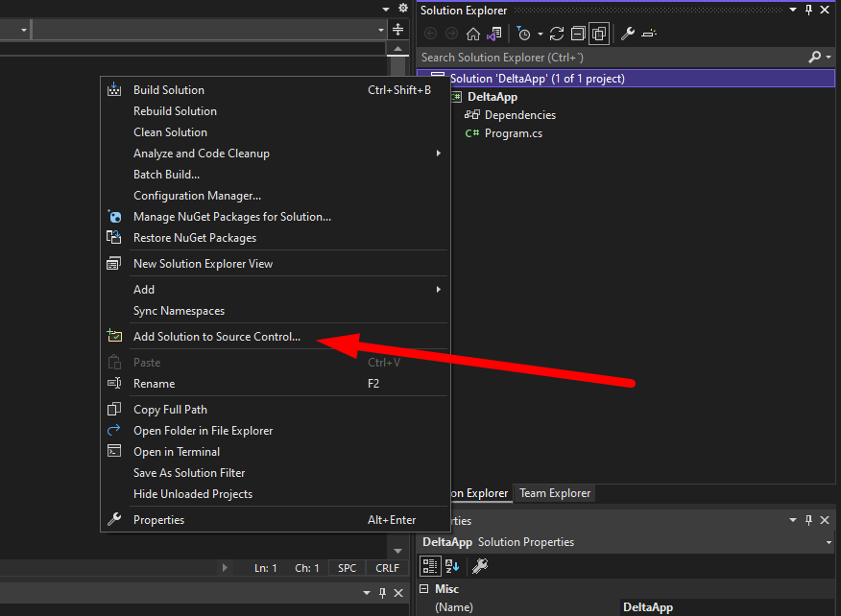Viewport: 841px width, 616px height.
Task: Click the Home icon in Solution Explorer
Action: (x=472, y=34)
